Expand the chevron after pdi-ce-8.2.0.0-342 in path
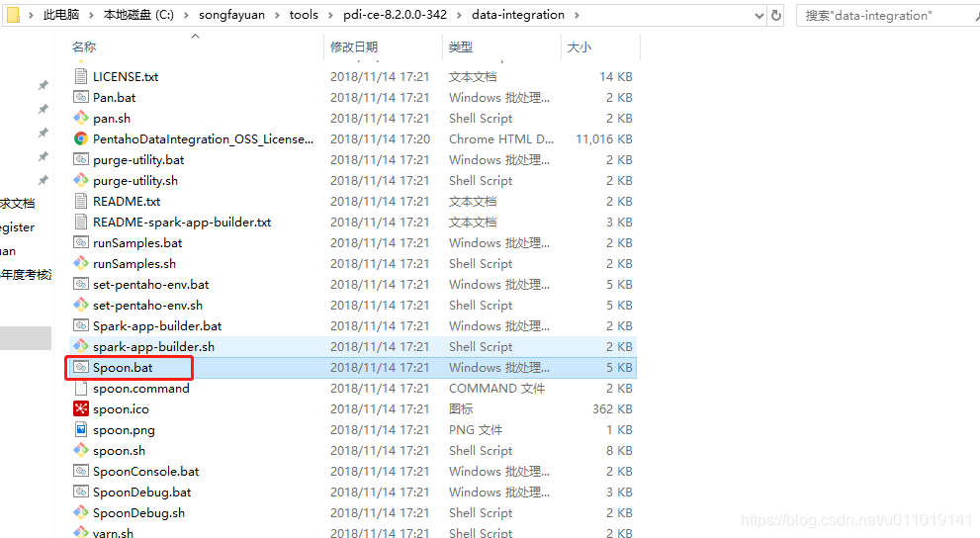The image size is (980, 538). [x=460, y=15]
